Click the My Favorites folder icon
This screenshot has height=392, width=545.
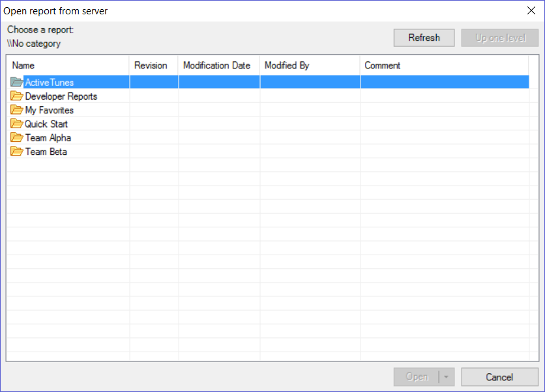pos(17,109)
